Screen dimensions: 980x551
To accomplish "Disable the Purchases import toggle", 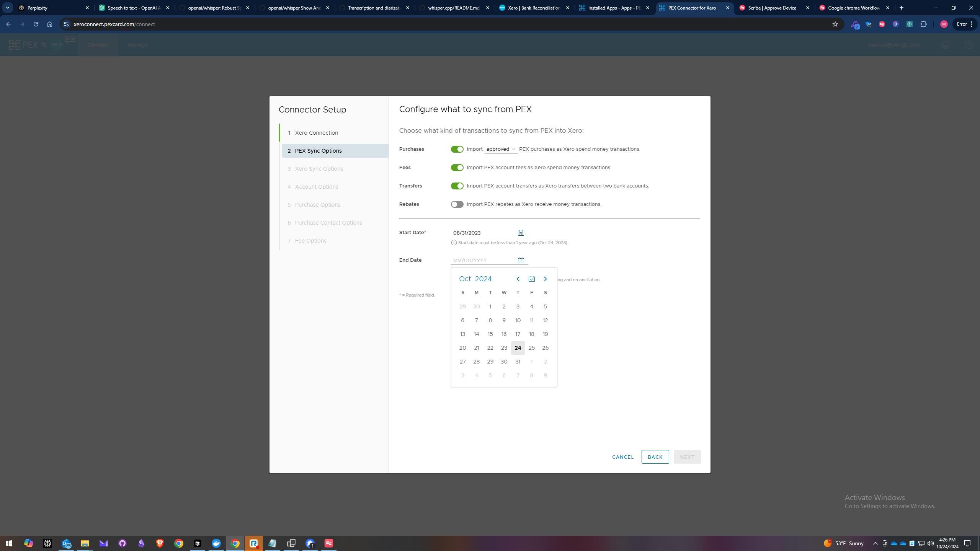I will pyautogui.click(x=457, y=149).
